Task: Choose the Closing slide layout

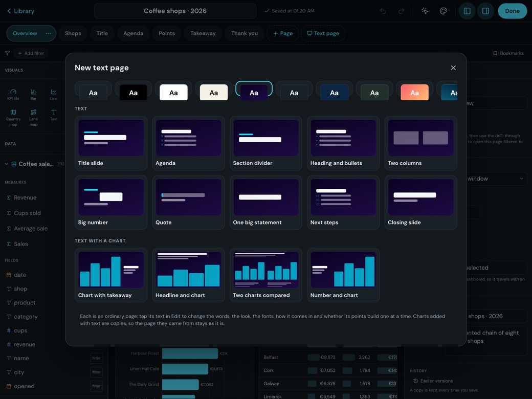Action: tap(420, 203)
